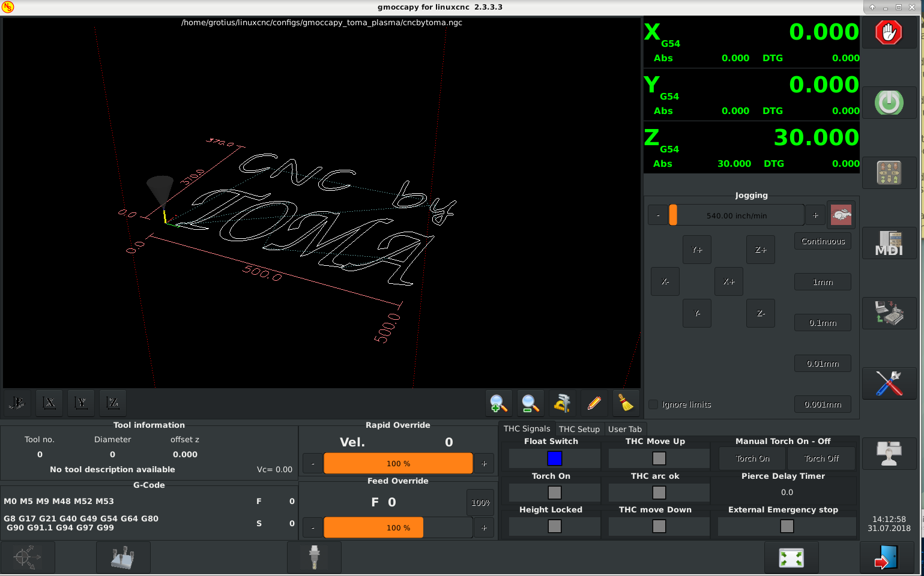Toggle the machine power button
This screenshot has width=924, height=576.
pos(889,103)
